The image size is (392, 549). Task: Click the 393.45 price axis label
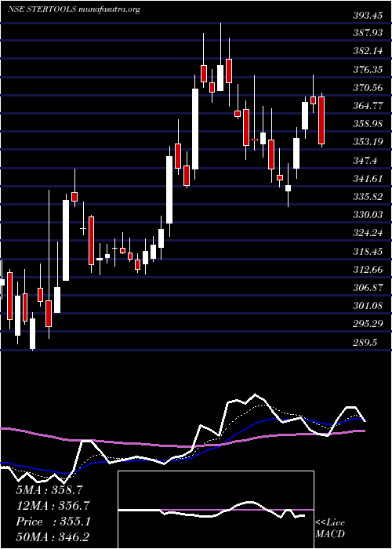click(368, 15)
